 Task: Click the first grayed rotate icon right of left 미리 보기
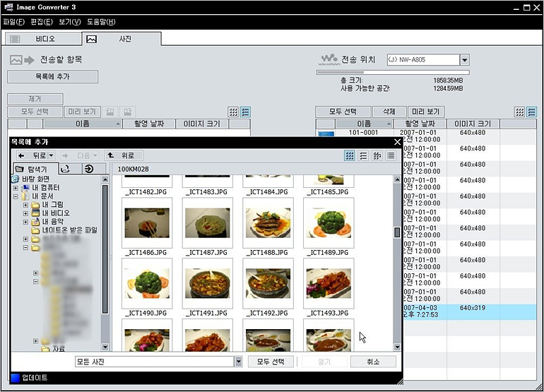tap(110, 112)
